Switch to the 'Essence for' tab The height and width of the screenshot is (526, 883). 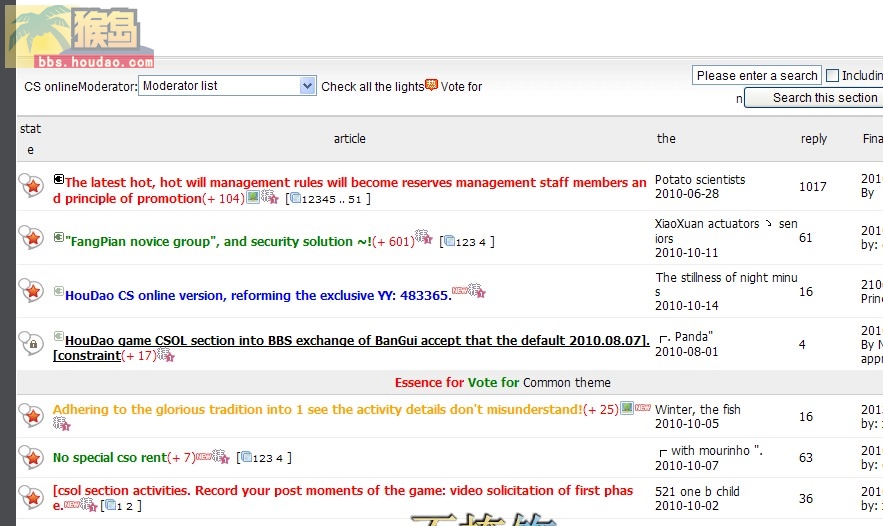429,383
